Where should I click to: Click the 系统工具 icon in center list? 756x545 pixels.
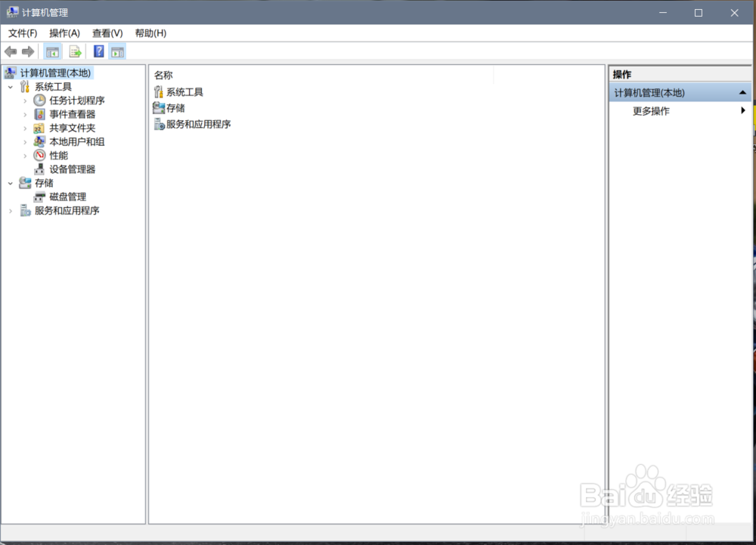159,91
